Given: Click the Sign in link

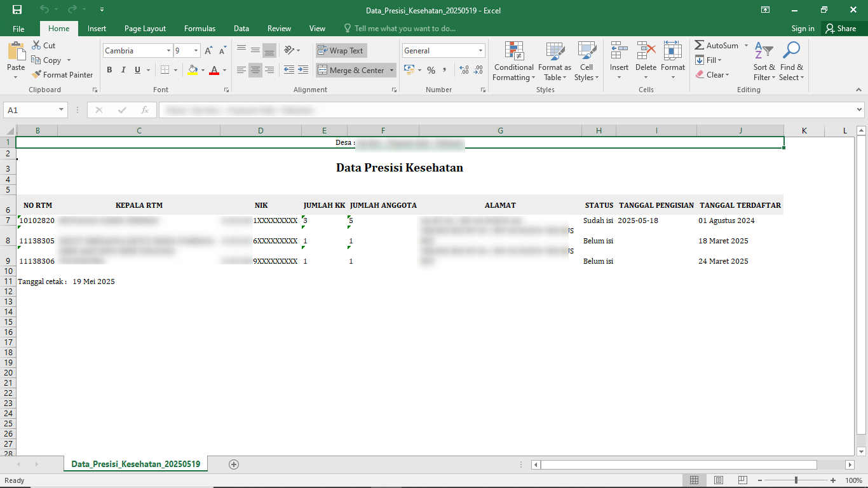Looking at the screenshot, I should tap(803, 29).
